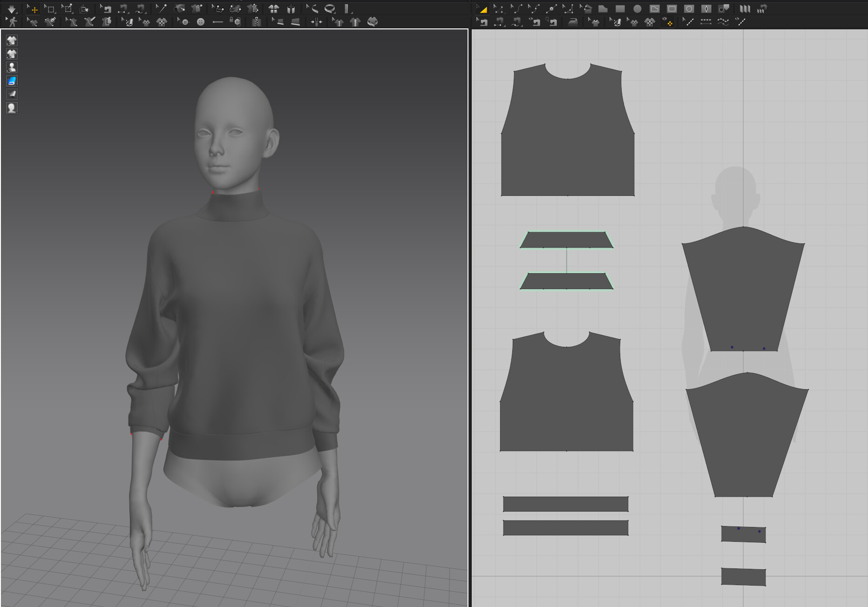
Task: Select the garment tape measure icon
Action: (373, 22)
